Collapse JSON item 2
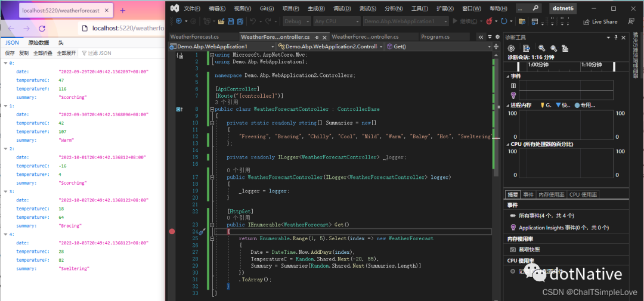 5,148
